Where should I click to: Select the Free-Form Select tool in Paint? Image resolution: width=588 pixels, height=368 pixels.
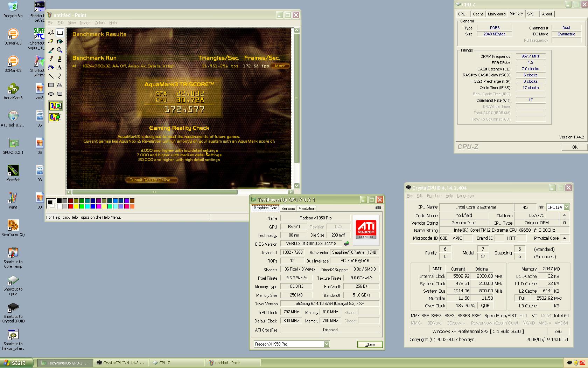[x=51, y=33]
